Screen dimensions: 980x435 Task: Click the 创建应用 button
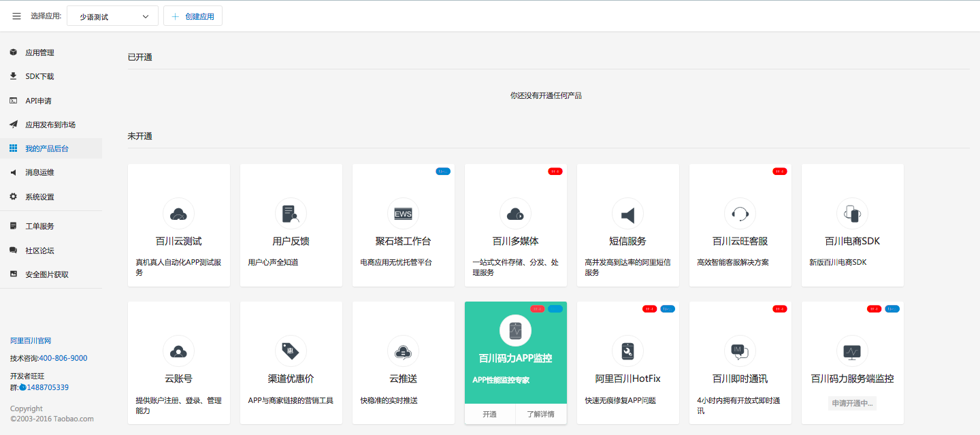(x=193, y=16)
